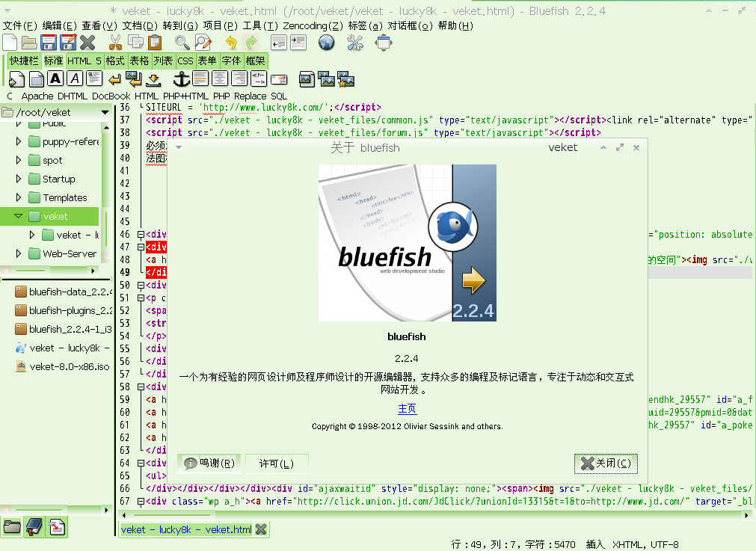Insert a break with clear-all image arrow icon
Screen dimensions: 756x551
pyautogui.click(x=134, y=79)
